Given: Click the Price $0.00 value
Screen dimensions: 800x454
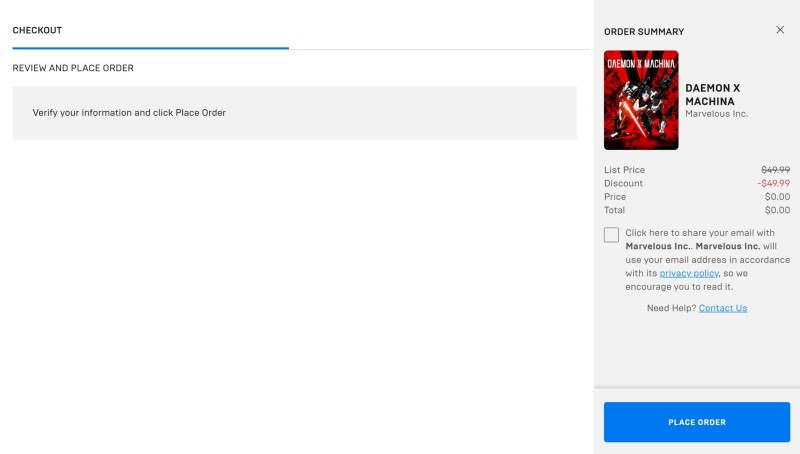Looking at the screenshot, I should click(777, 197).
